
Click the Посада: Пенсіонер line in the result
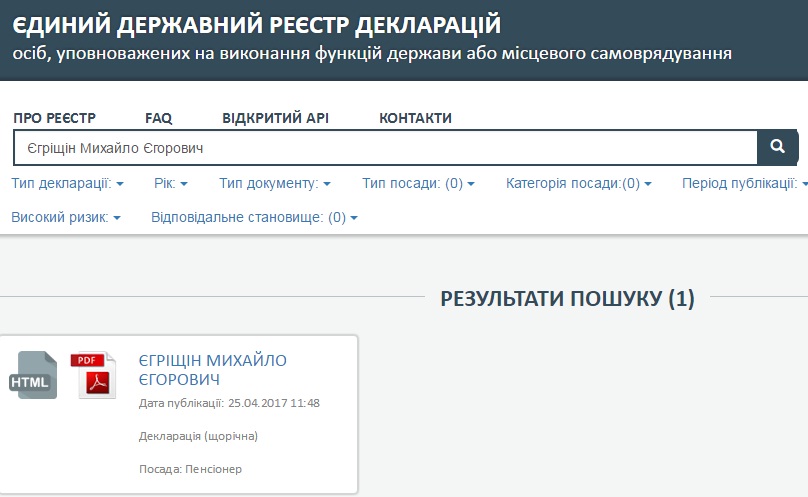click(190, 468)
